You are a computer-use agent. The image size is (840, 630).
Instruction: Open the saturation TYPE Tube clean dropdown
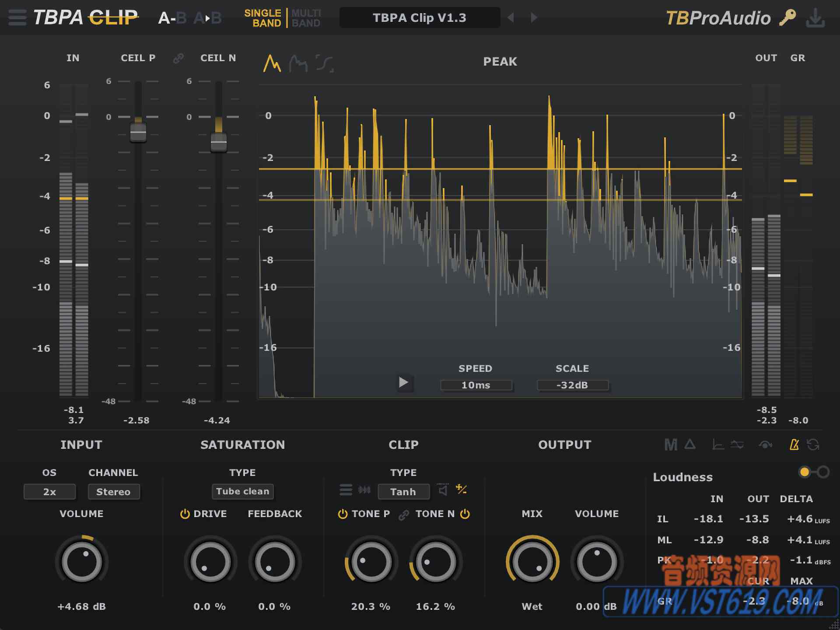243,491
